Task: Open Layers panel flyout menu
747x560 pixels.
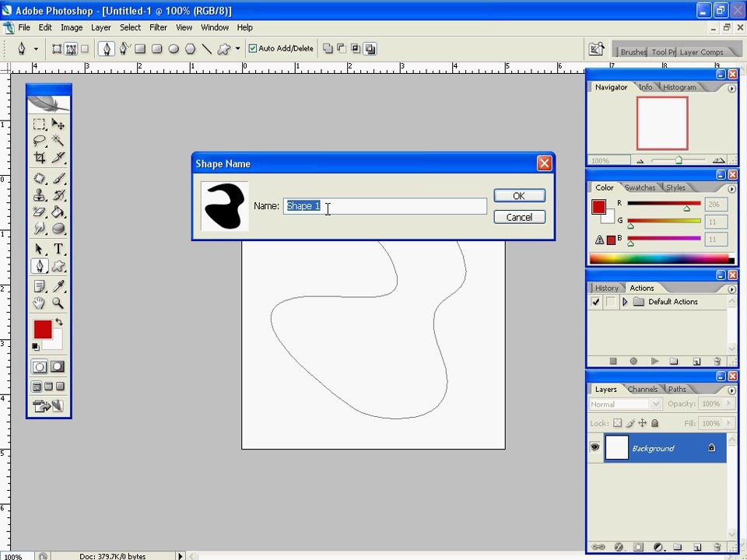Action: pos(731,391)
